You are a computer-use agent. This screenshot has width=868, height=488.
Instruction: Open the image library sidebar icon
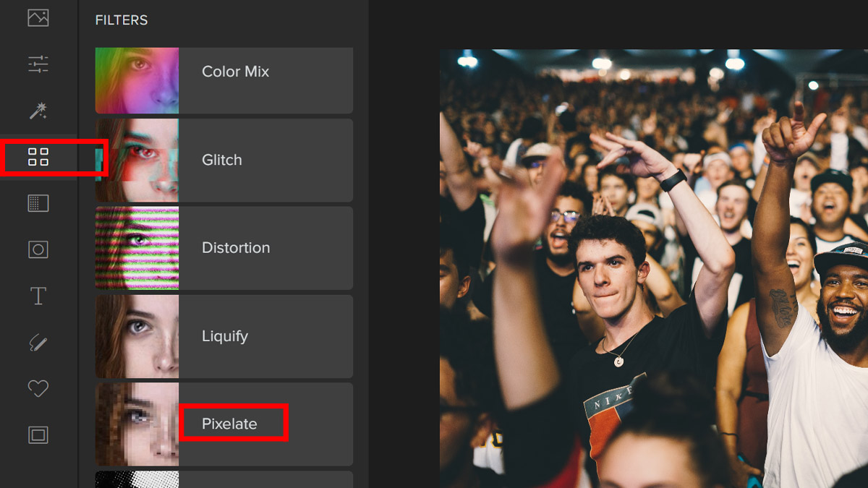tap(38, 18)
